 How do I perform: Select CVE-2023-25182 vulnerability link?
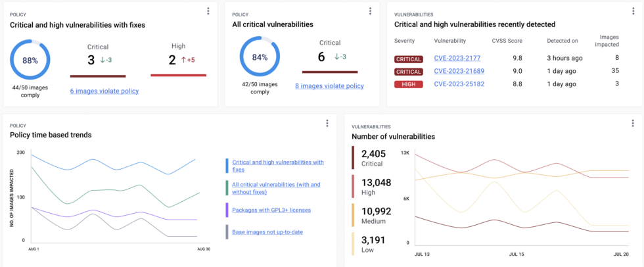[459, 84]
